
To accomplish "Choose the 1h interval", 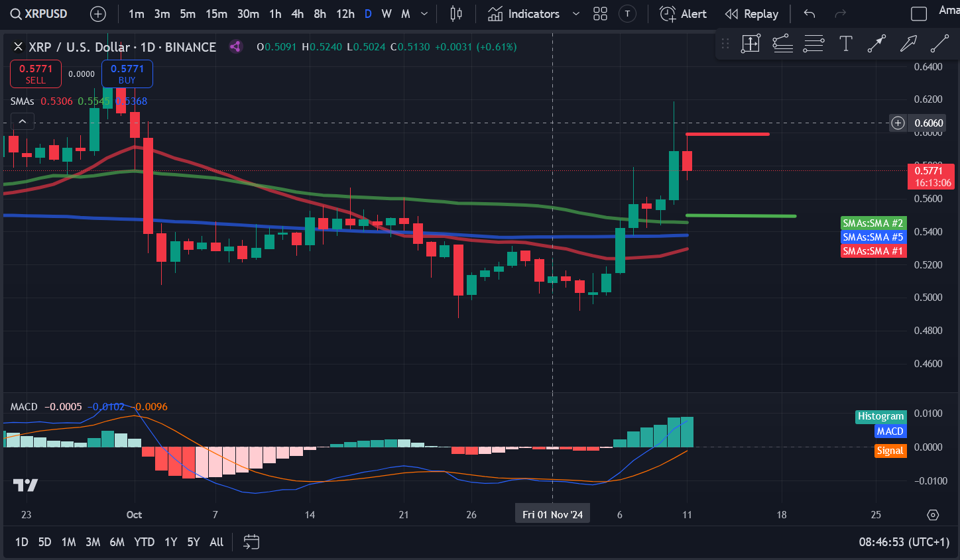I will click(275, 14).
